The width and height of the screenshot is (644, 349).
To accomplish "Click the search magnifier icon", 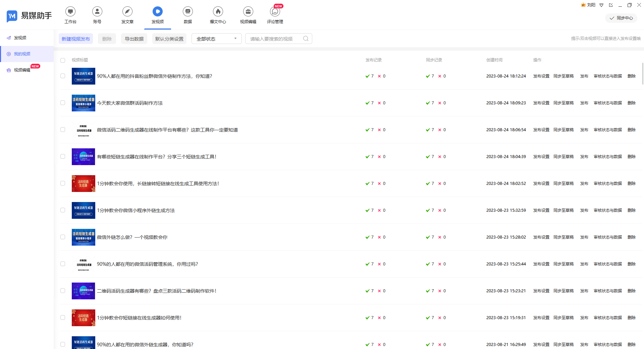I will tap(305, 38).
